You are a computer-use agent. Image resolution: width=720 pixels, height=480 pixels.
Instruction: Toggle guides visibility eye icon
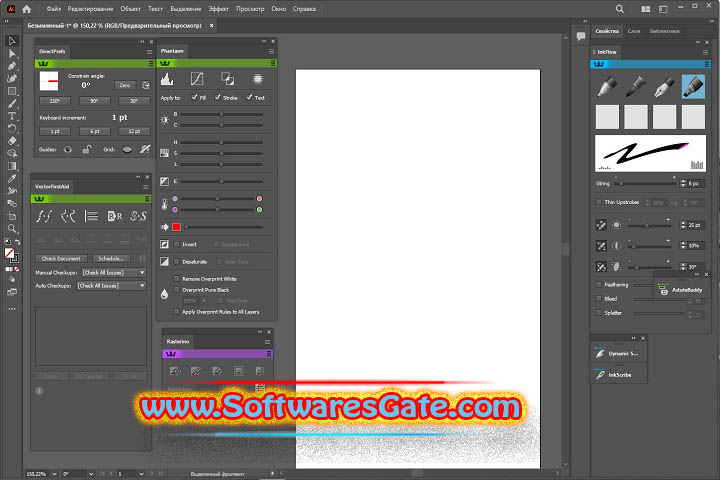tap(68, 149)
